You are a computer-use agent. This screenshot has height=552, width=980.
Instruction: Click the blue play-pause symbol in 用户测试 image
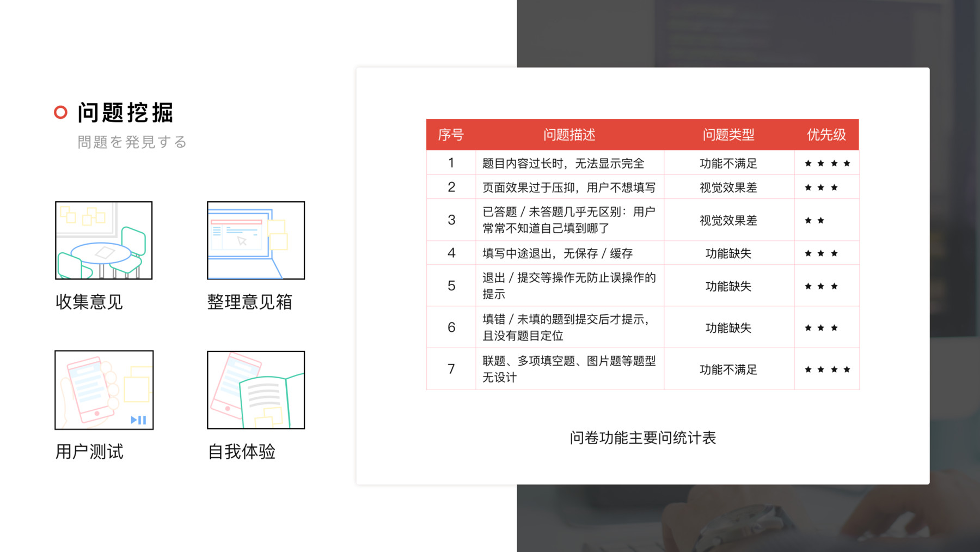(x=138, y=420)
